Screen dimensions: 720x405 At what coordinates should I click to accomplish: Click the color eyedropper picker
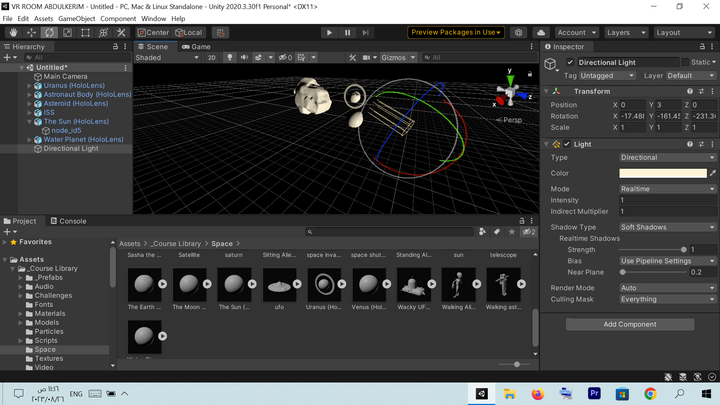[713, 173]
